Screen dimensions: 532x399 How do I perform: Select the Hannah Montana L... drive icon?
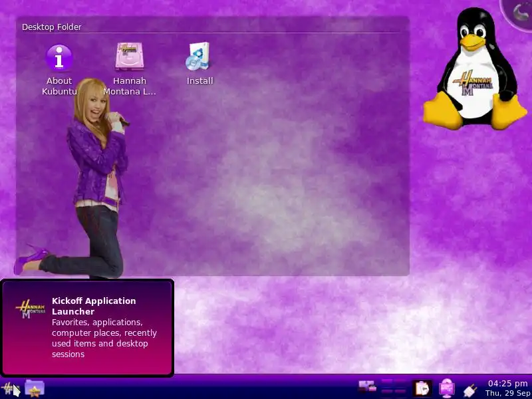[130, 69]
